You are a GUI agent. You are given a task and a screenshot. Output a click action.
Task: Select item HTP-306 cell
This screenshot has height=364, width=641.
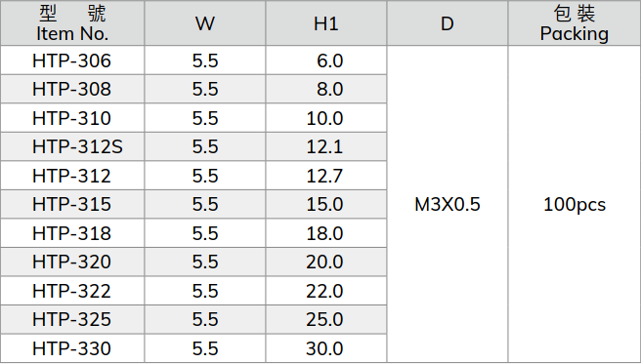71,61
